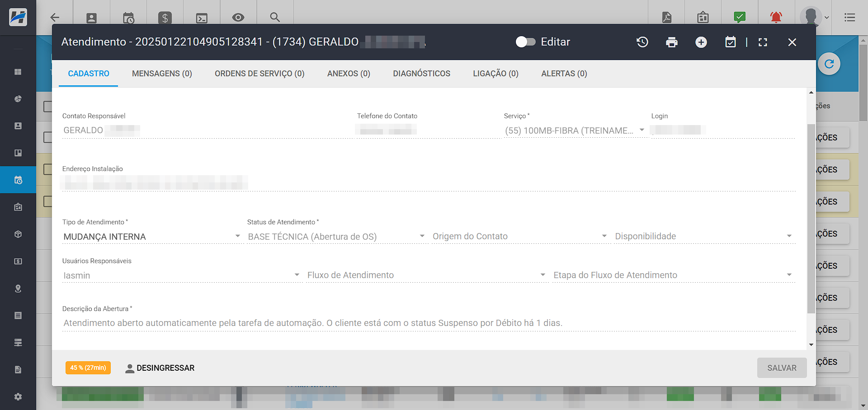Viewport: 868px width, 410px height.
Task: Open the Status de Atendimento dropdown
Action: click(336, 237)
